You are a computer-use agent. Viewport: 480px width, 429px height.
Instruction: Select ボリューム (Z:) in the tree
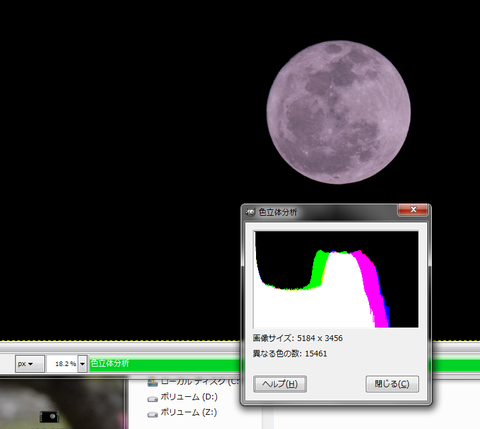click(x=189, y=413)
